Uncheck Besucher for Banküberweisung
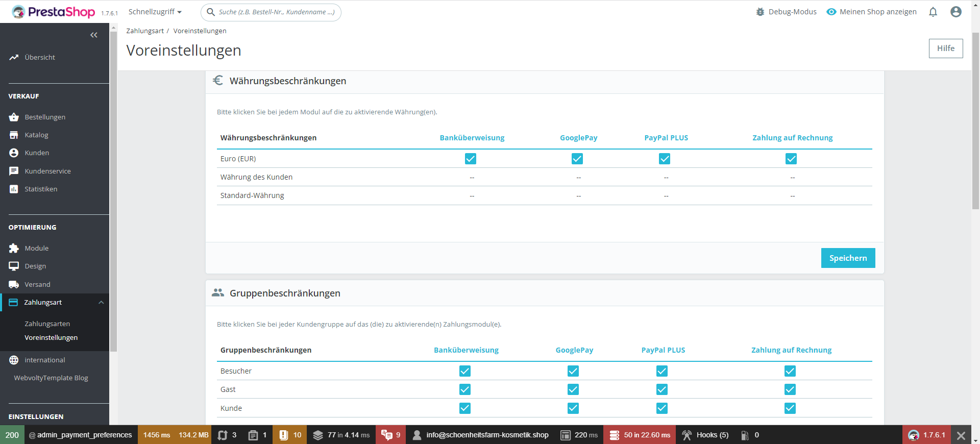This screenshot has width=980, height=444. tap(465, 371)
